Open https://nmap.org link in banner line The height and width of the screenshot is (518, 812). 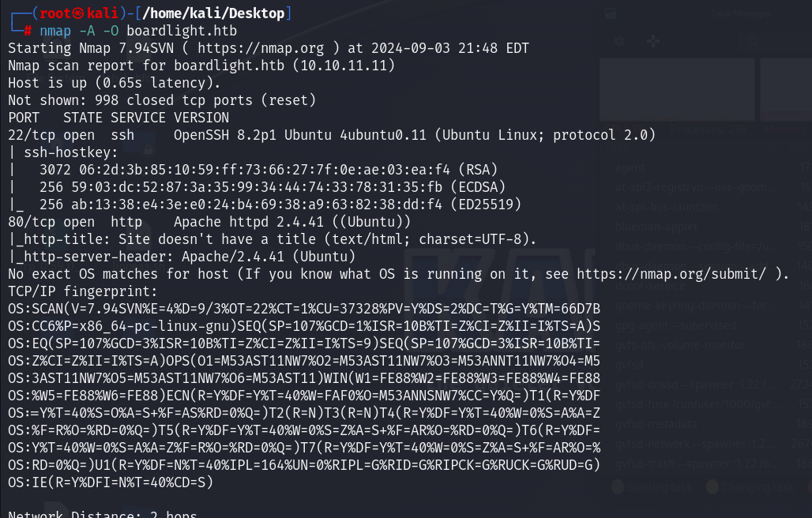tap(261, 48)
